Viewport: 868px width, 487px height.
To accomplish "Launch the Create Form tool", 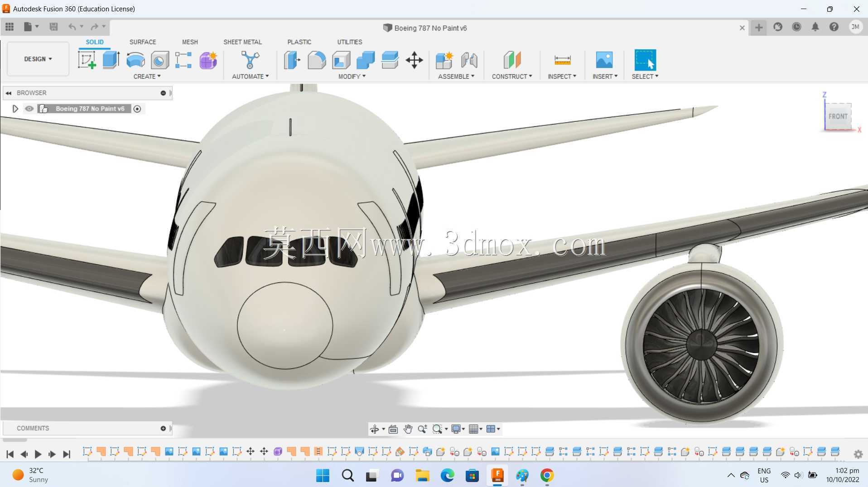I will 208,60.
